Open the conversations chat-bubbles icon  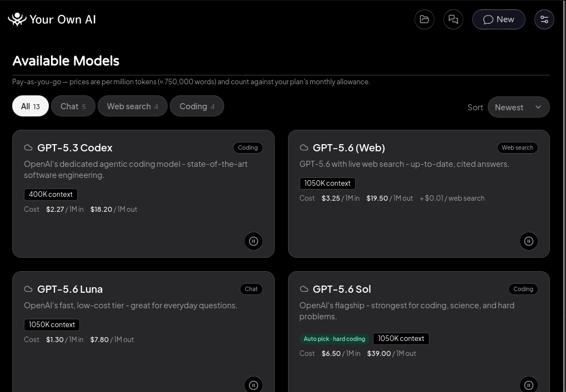click(453, 19)
